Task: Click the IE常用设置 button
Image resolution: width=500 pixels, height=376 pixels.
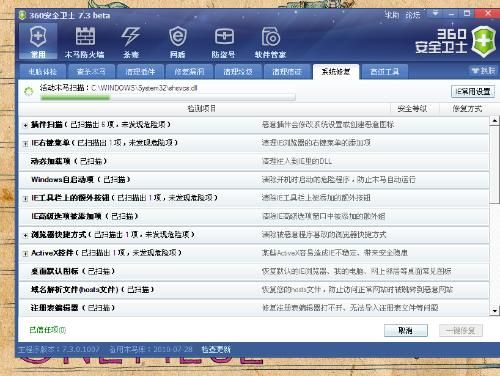Action: click(x=473, y=91)
